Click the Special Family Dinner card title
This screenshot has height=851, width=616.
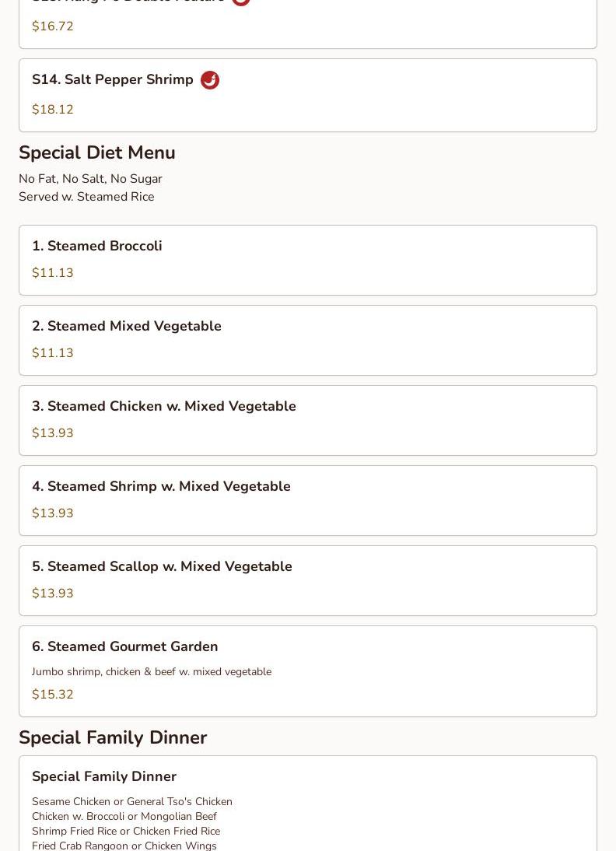[104, 776]
